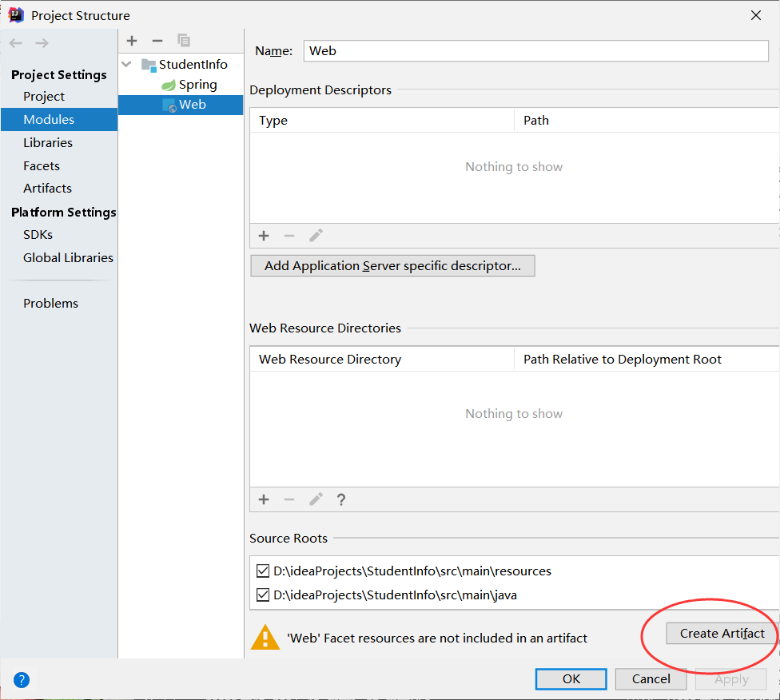Image resolution: width=780 pixels, height=700 pixels.
Task: Click the Path column header
Action: click(x=647, y=121)
